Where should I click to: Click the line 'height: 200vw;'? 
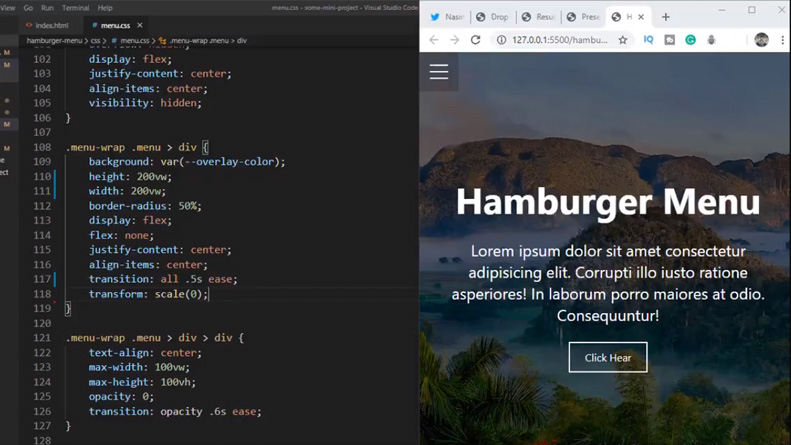point(130,177)
